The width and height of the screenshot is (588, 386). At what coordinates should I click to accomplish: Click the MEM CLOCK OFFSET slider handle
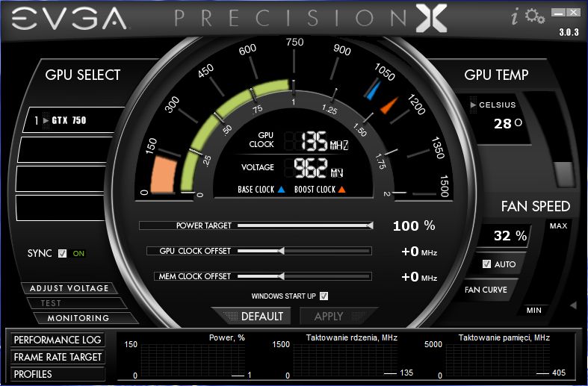tap(281, 276)
